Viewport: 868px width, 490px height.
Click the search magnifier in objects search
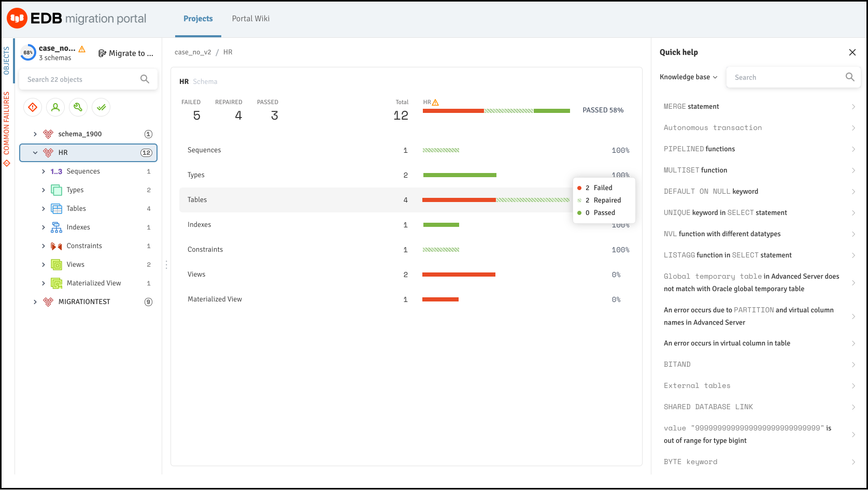tap(145, 79)
